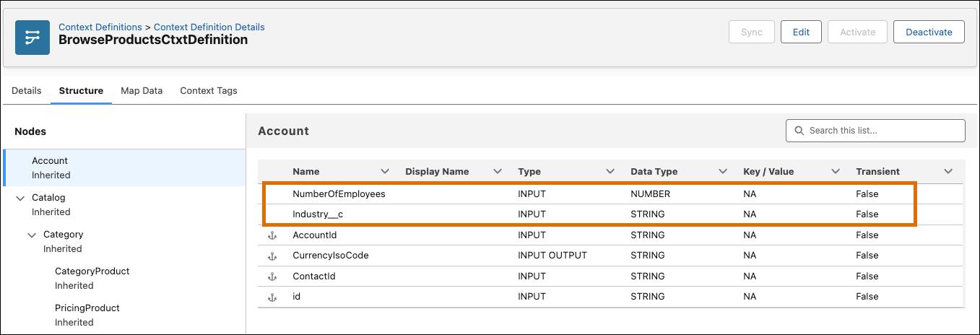
Task: Click the context definition icon in header
Action: click(x=32, y=37)
